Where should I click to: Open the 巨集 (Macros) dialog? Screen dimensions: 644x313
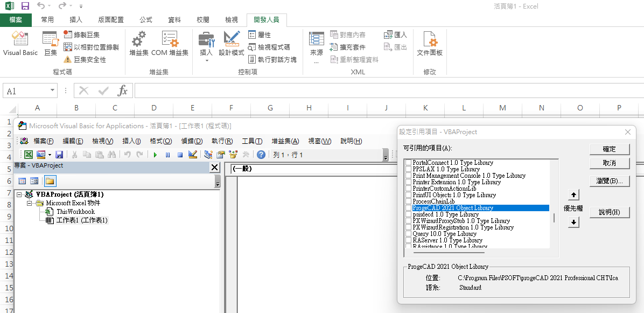point(51,44)
